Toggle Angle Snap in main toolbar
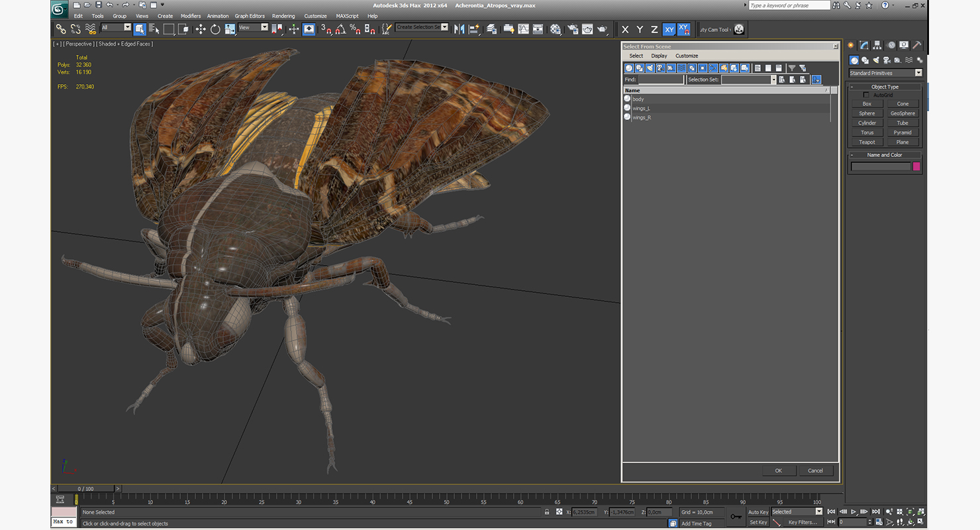Image resolution: width=980 pixels, height=530 pixels. (x=340, y=29)
